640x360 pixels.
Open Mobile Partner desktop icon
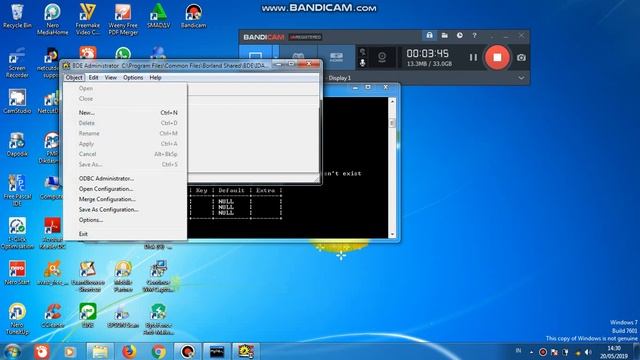tap(123, 276)
